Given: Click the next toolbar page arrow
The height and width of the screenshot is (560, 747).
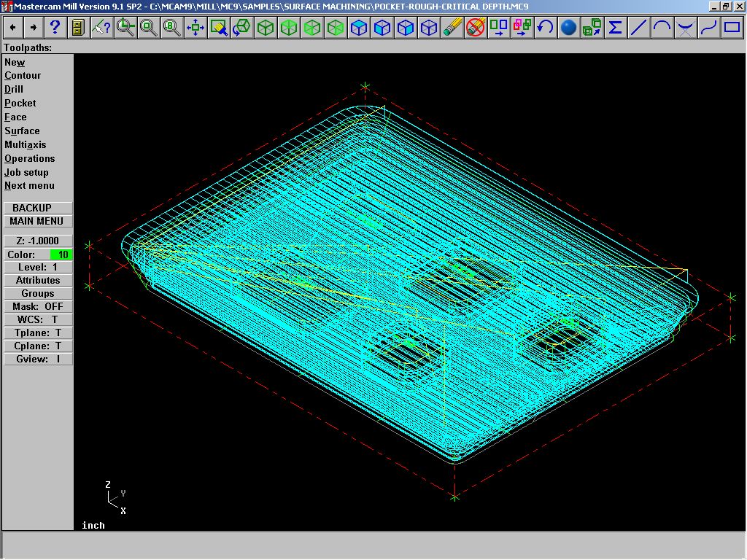Looking at the screenshot, I should click(34, 27).
